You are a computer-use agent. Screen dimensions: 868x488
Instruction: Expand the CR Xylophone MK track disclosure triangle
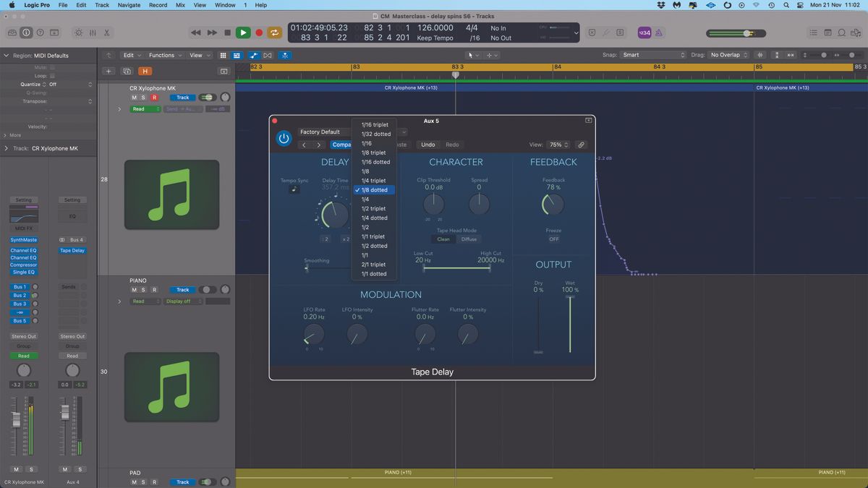pyautogui.click(x=119, y=108)
